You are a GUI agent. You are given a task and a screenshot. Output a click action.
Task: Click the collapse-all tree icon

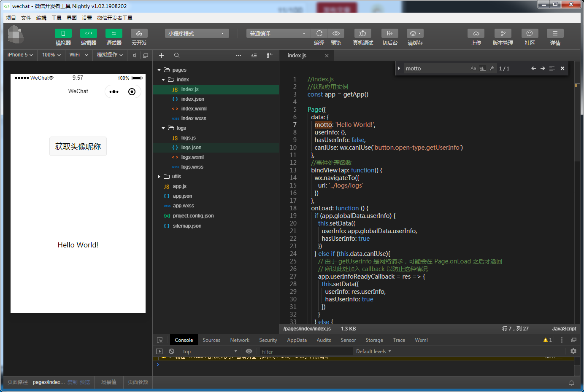coord(254,55)
